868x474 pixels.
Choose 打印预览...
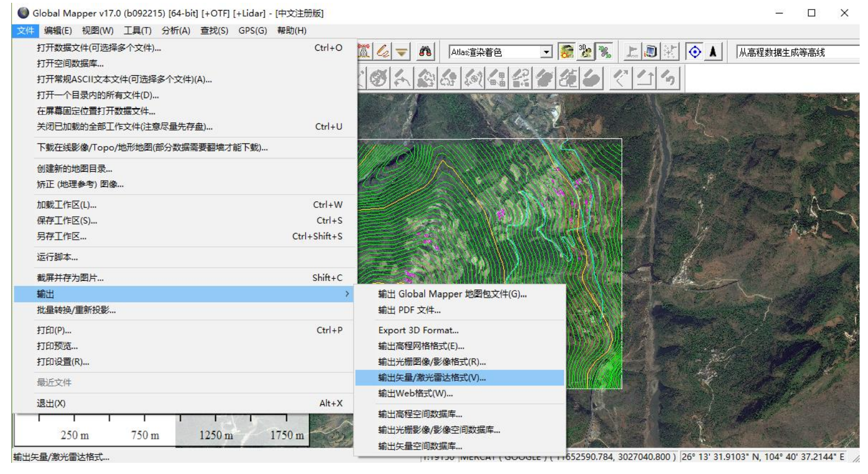[184, 346]
